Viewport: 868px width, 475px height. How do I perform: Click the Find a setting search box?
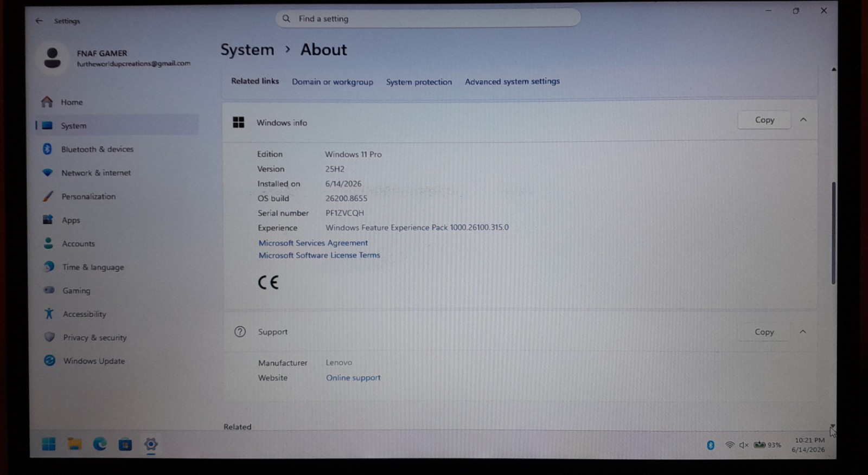(x=428, y=18)
